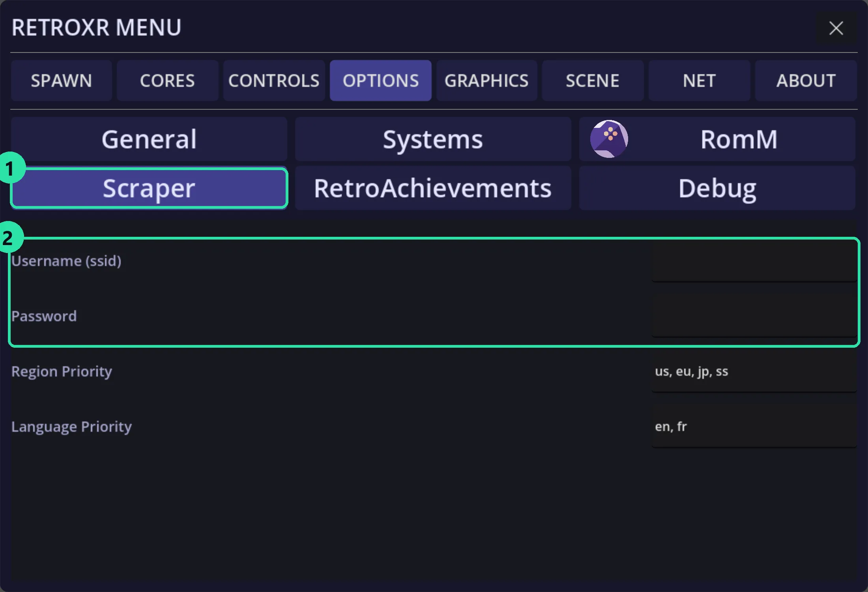Edit Language Priority field 'en, fr'
868x592 pixels.
754,427
